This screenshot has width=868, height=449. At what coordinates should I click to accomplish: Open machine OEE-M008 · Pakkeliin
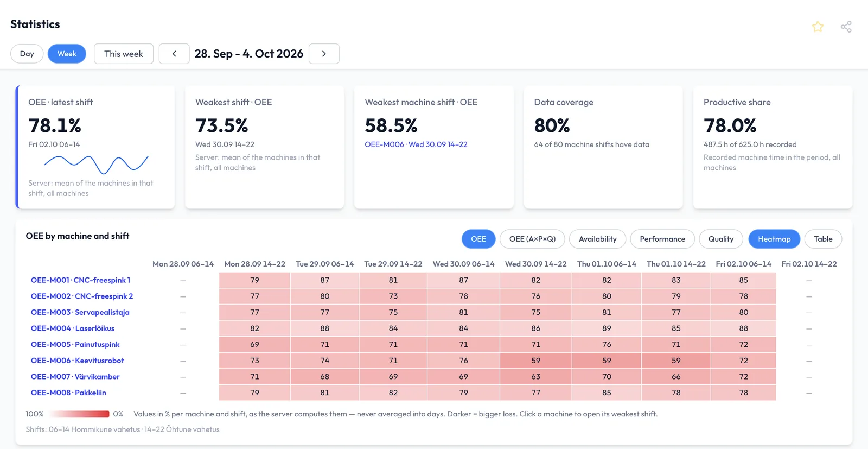68,393
